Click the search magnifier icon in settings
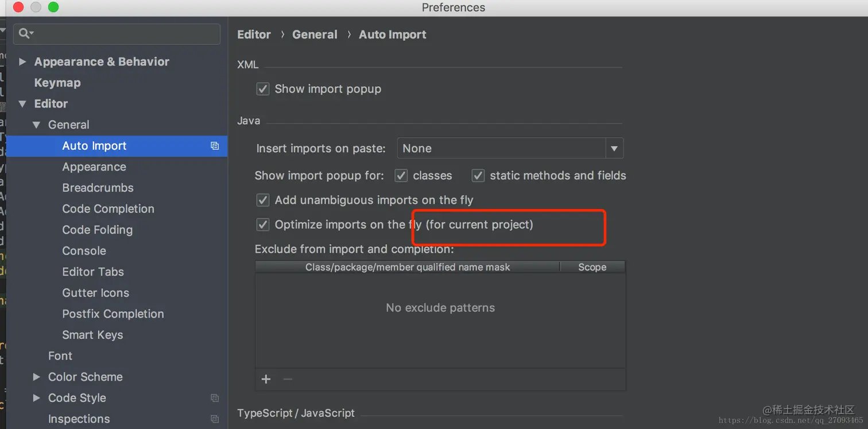The image size is (868, 429). pyautogui.click(x=25, y=34)
